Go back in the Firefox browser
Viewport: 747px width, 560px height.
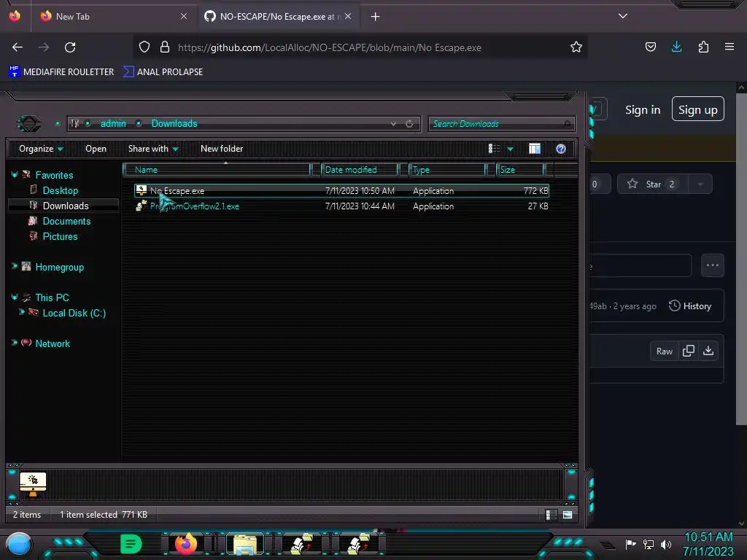click(18, 47)
